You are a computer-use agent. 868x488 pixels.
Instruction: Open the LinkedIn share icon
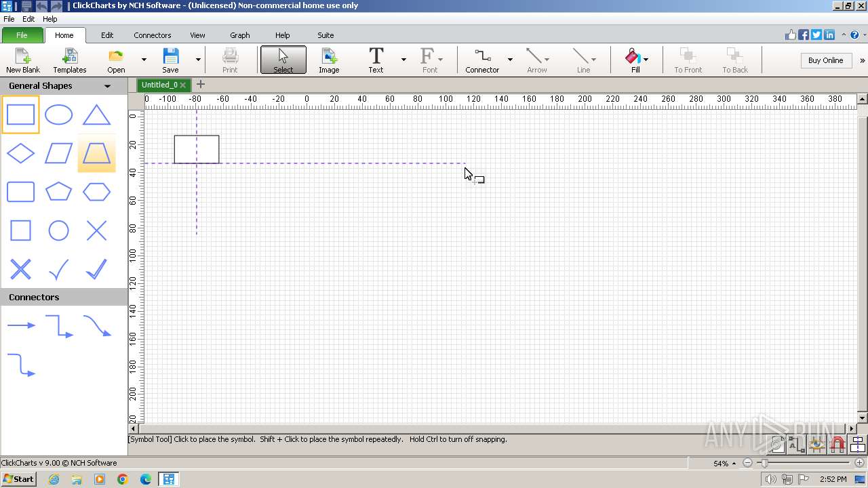pos(829,35)
